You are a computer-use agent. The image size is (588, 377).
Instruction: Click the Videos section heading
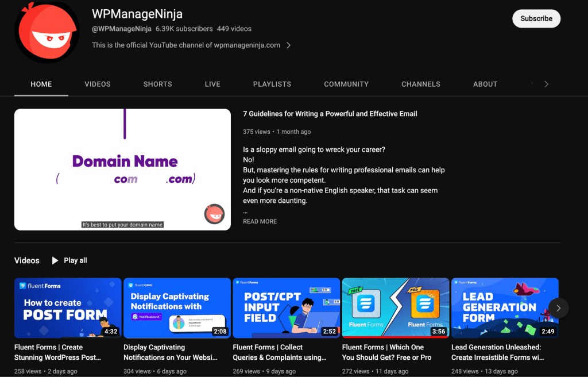click(x=26, y=260)
